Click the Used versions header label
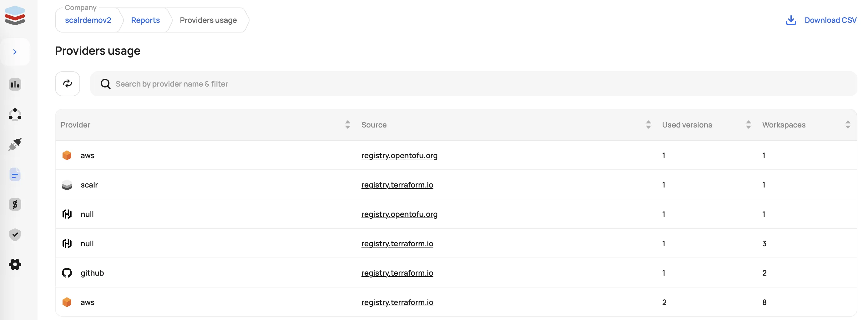The height and width of the screenshot is (320, 868). 687,125
